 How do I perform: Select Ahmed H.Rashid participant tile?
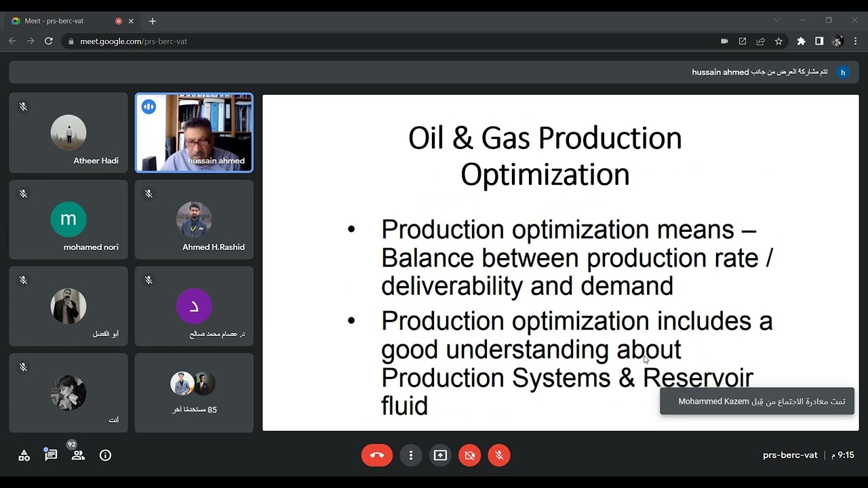coord(194,220)
